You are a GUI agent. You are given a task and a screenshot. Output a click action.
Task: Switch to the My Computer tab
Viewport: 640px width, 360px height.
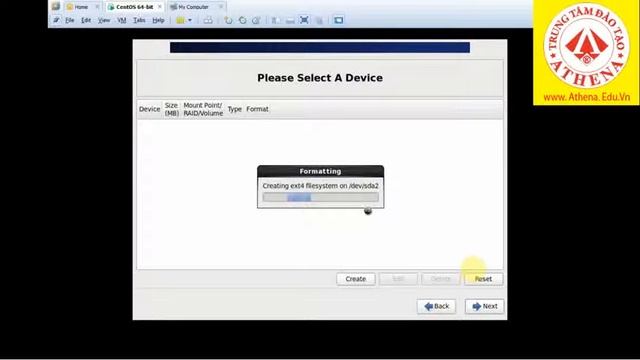pyautogui.click(x=193, y=7)
